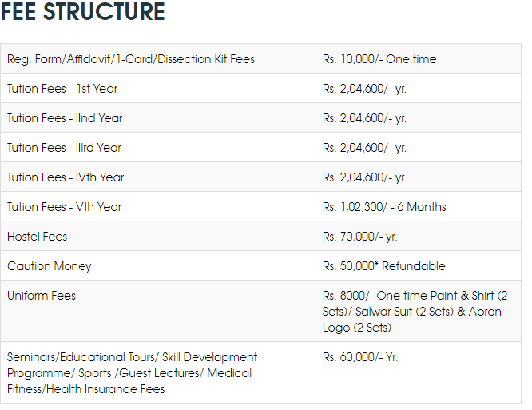Click the Rs. 10,000/- One time amount
The width and height of the screenshot is (532, 410).
pyautogui.click(x=379, y=59)
